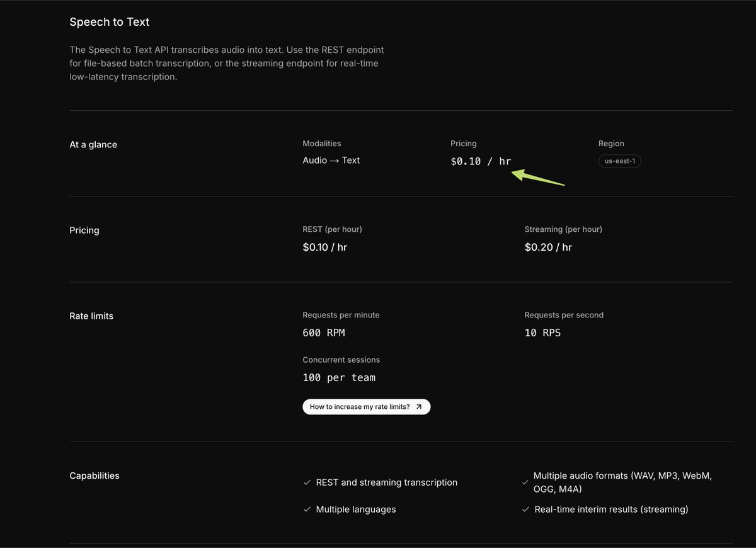Click the "10 RPS" value
Viewport: 756px width, 548px height.
[x=542, y=333]
